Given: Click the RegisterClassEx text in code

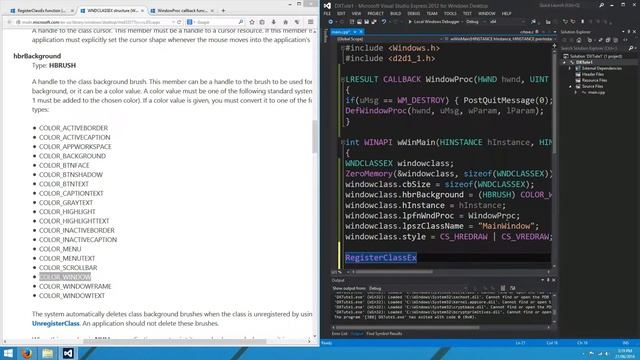Looking at the screenshot, I should tap(381, 258).
